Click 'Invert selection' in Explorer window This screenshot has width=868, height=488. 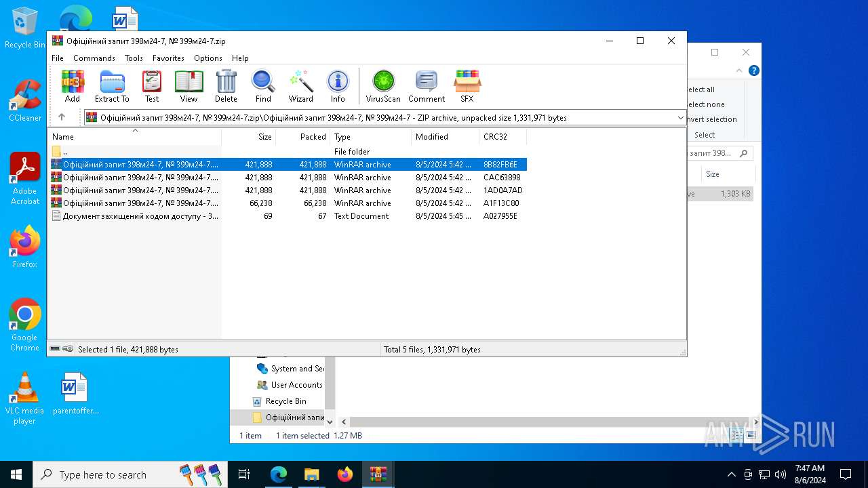click(712, 119)
